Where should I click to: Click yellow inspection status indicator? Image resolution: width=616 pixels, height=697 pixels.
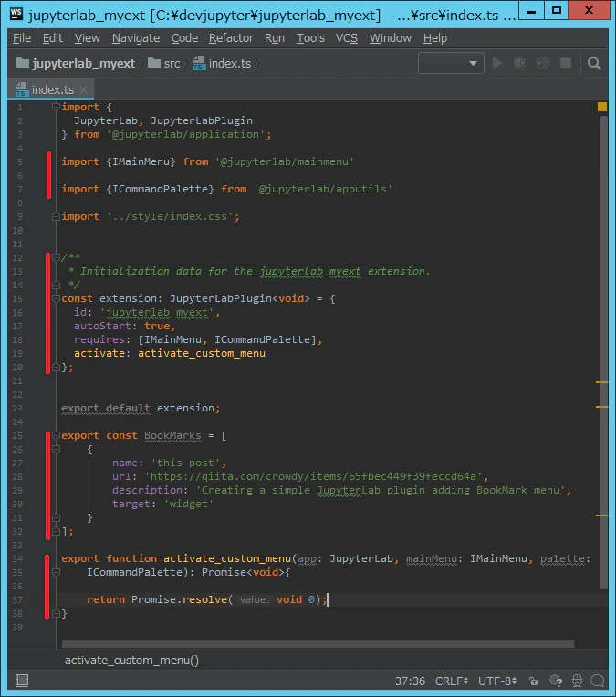(602, 107)
